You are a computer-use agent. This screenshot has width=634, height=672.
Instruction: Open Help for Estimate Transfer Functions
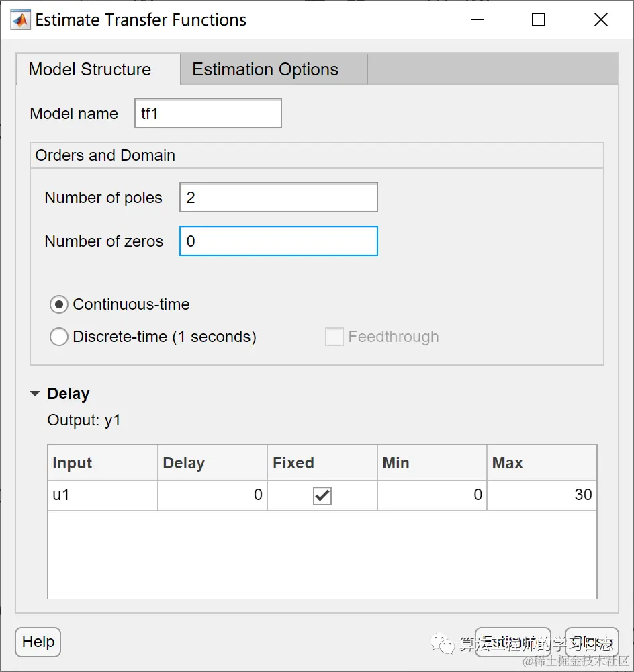tap(38, 642)
